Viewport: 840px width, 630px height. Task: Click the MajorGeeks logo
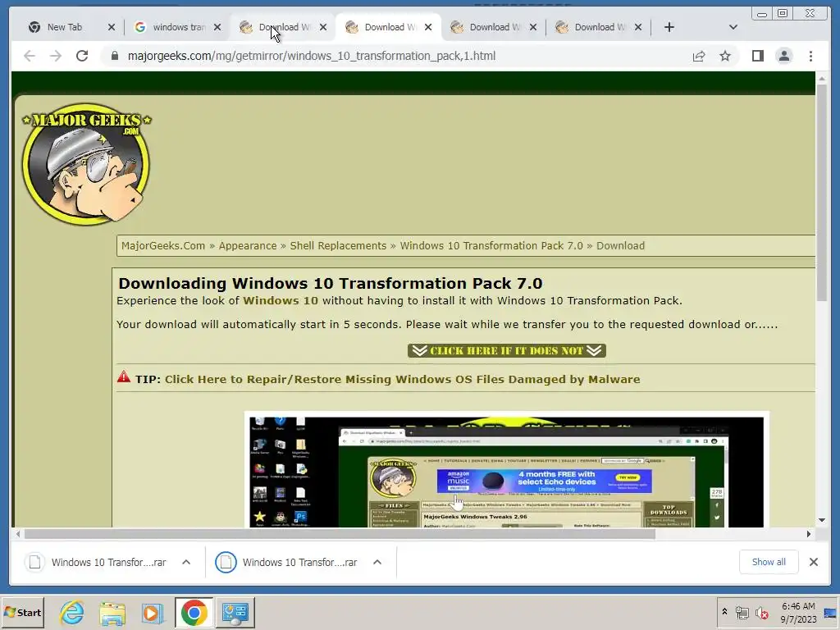click(86, 164)
